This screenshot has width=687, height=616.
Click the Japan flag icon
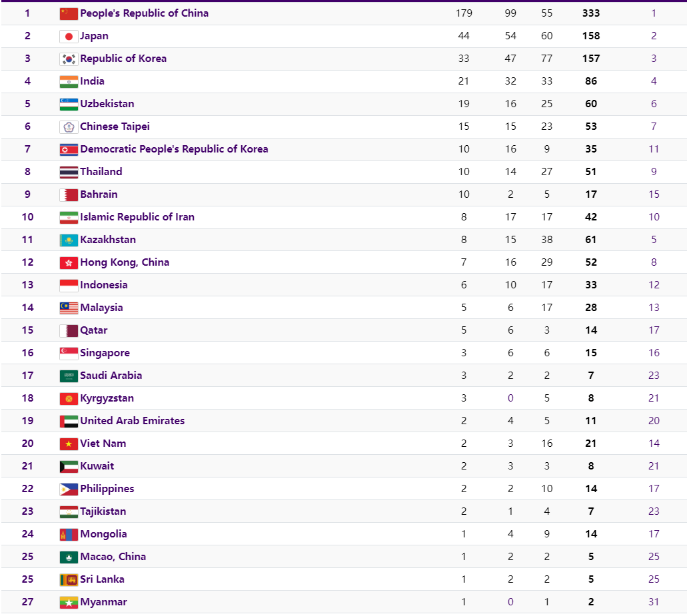[x=69, y=36]
